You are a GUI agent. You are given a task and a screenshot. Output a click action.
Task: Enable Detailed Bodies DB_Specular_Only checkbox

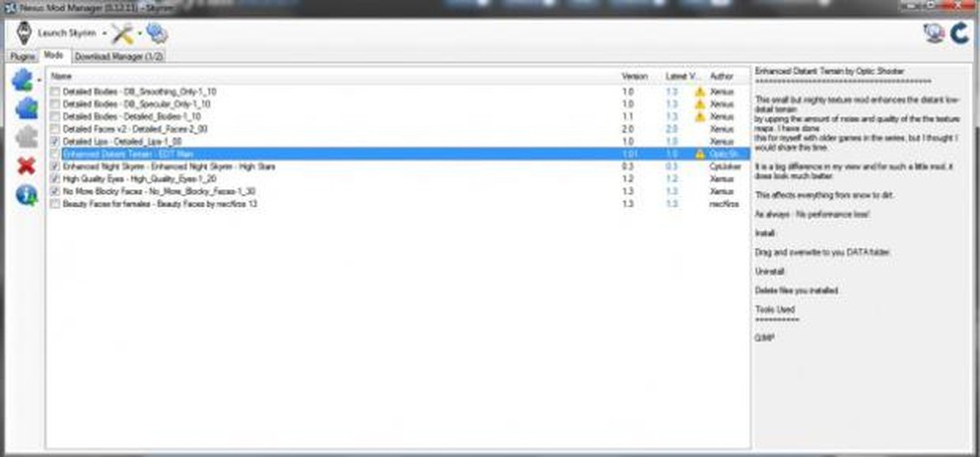(56, 105)
